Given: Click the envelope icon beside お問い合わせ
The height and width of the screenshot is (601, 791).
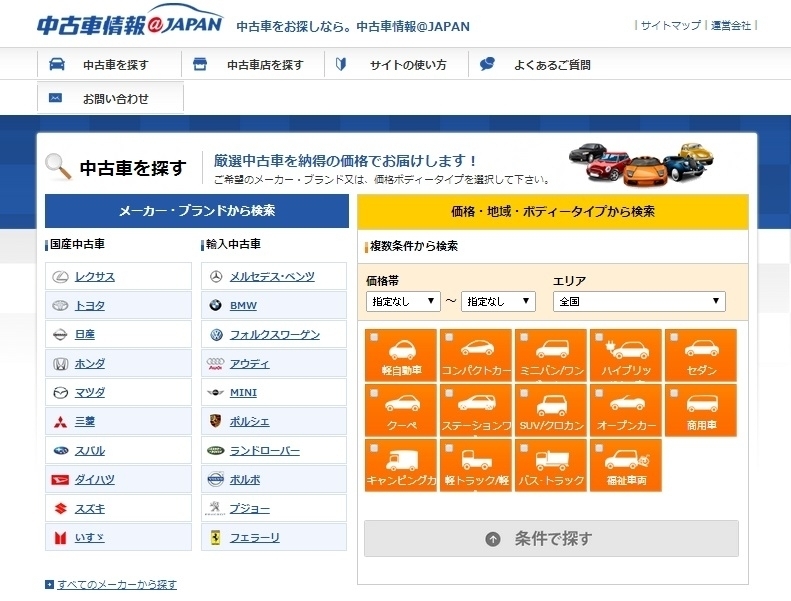Looking at the screenshot, I should pos(55,98).
